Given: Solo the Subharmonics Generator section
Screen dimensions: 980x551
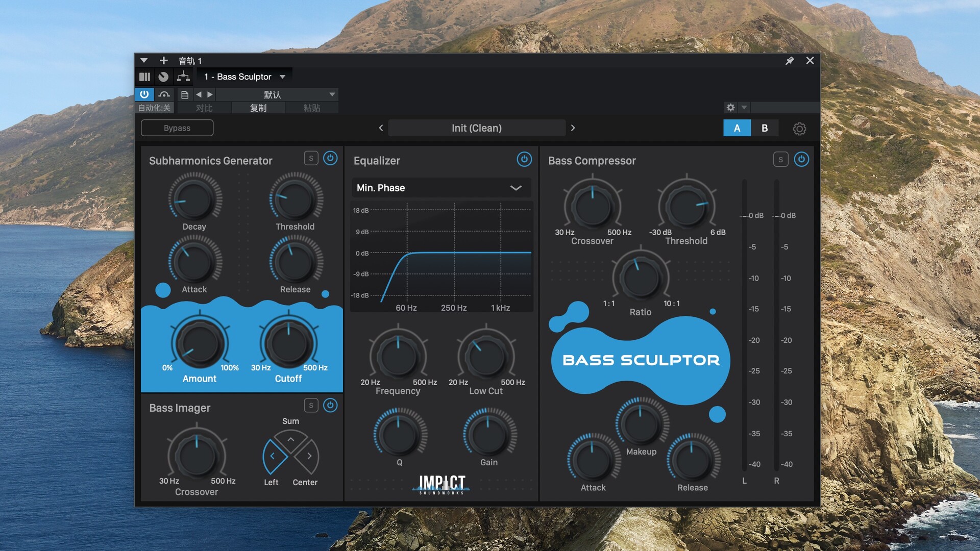Looking at the screenshot, I should point(311,159).
